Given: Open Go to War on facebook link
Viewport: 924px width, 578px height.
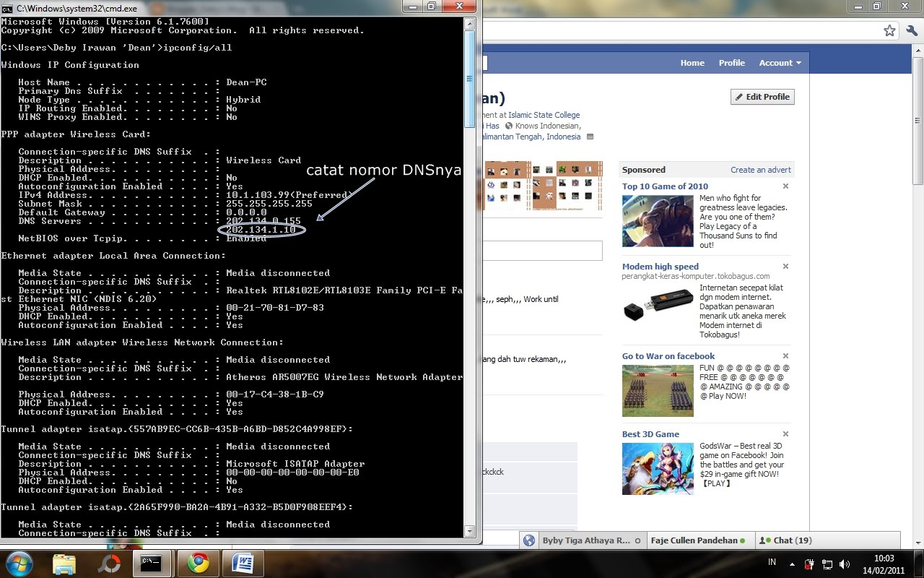Looking at the screenshot, I should click(668, 356).
